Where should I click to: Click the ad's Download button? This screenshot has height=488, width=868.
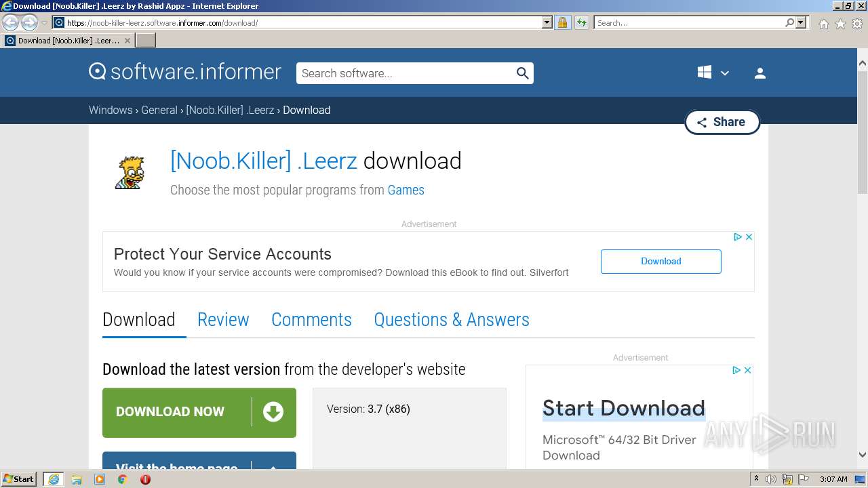point(661,262)
